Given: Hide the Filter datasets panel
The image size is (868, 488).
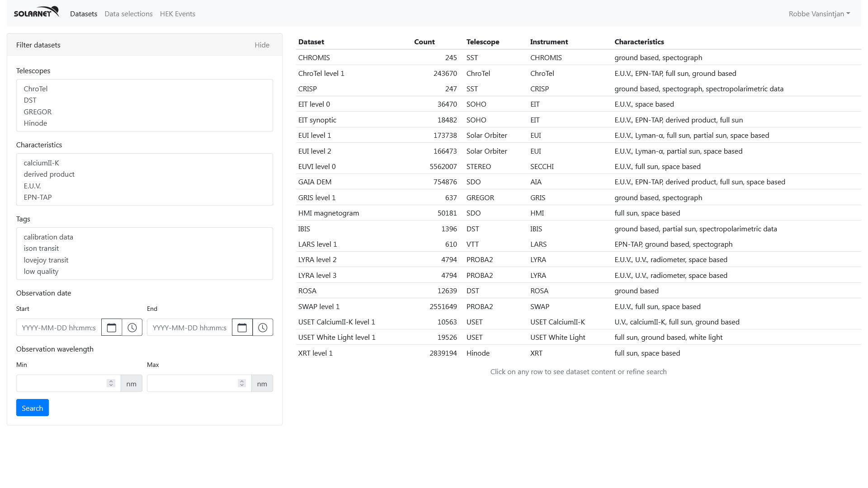Looking at the screenshot, I should click(262, 45).
